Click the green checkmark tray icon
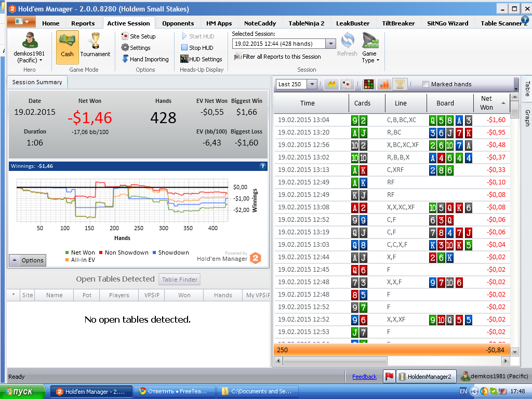 pyautogui.click(x=494, y=391)
